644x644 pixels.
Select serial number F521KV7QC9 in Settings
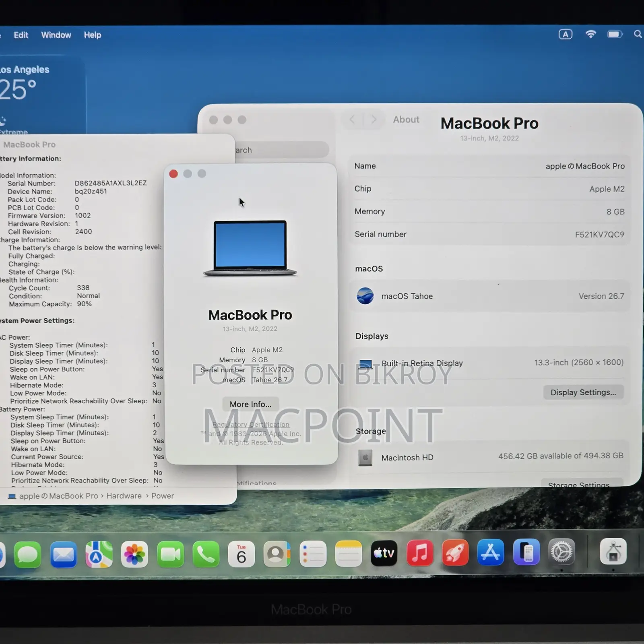tap(600, 234)
